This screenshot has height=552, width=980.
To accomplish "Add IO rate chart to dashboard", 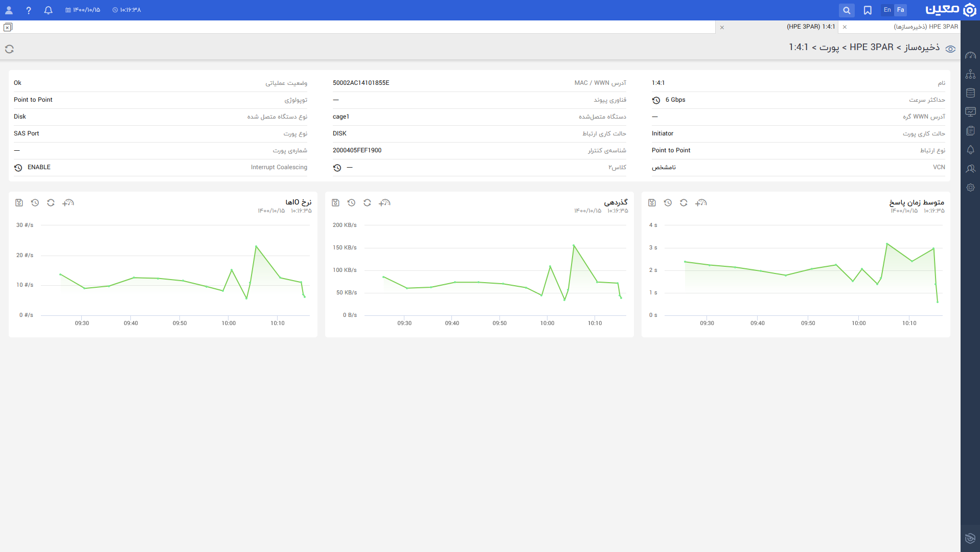I will [x=68, y=203].
